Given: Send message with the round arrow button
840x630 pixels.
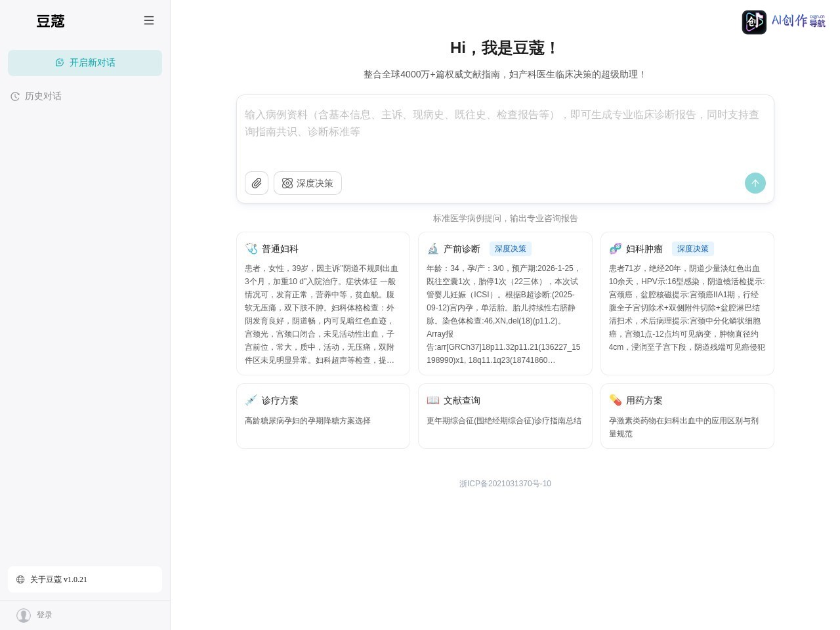Looking at the screenshot, I should [755, 183].
